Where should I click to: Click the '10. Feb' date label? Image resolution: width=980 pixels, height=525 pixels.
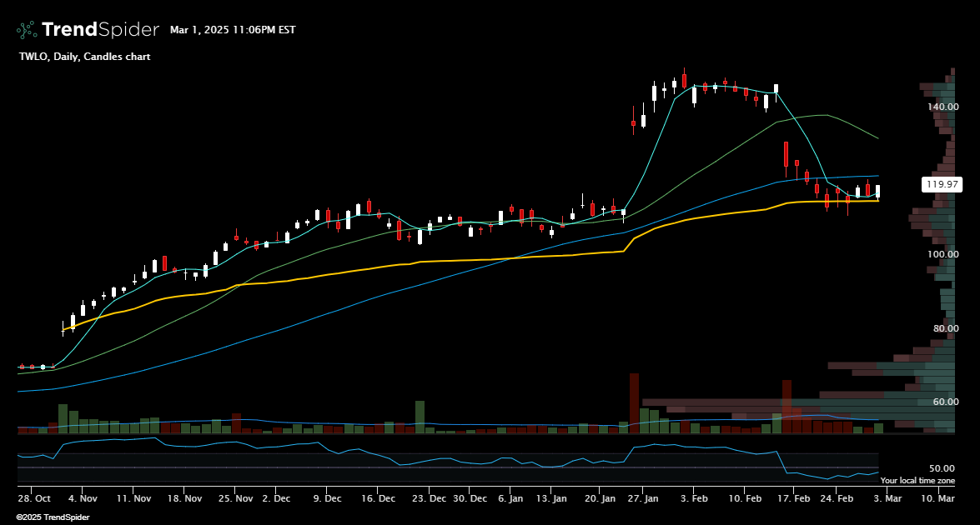click(x=745, y=498)
